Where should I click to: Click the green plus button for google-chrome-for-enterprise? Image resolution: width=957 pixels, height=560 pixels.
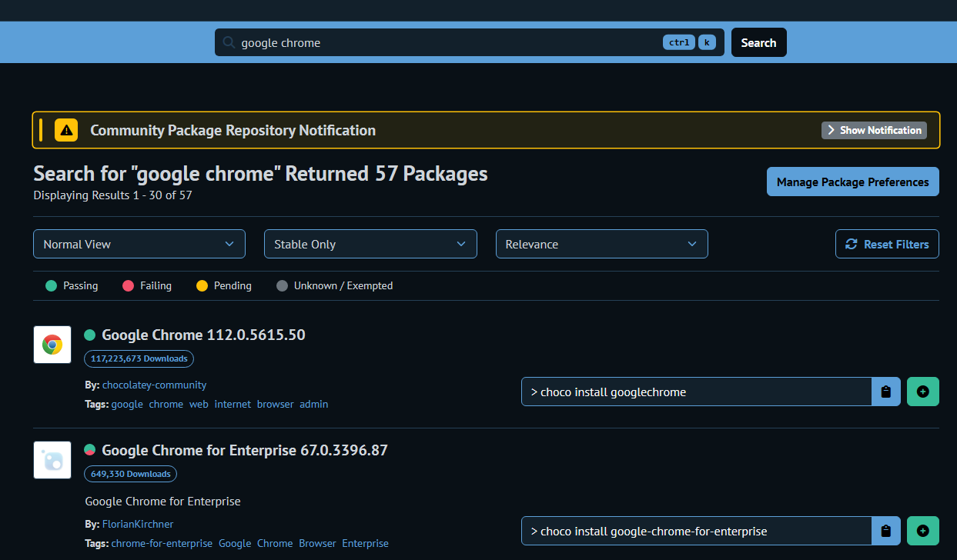[x=923, y=531]
